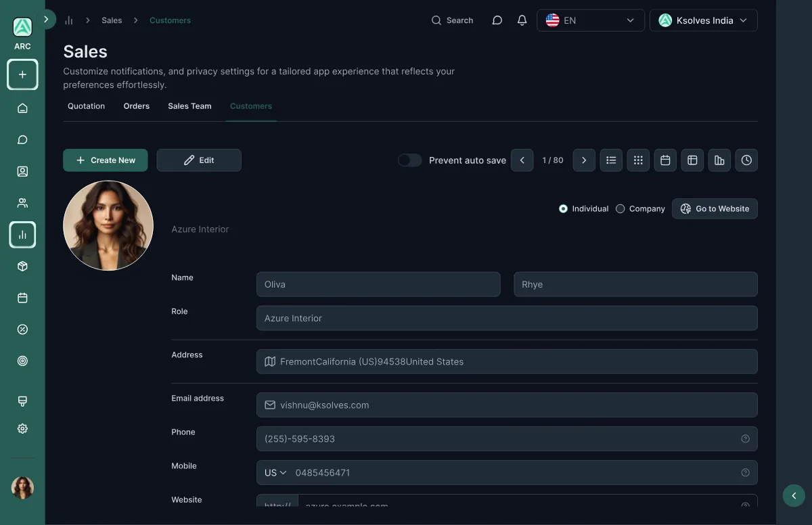Click map icon in Address field
This screenshot has height=525, width=812.
pyautogui.click(x=270, y=362)
